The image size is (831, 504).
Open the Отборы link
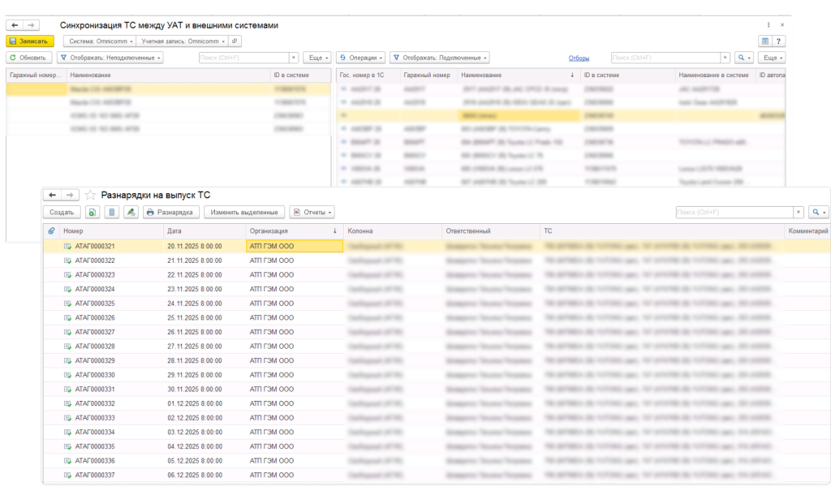click(x=579, y=58)
